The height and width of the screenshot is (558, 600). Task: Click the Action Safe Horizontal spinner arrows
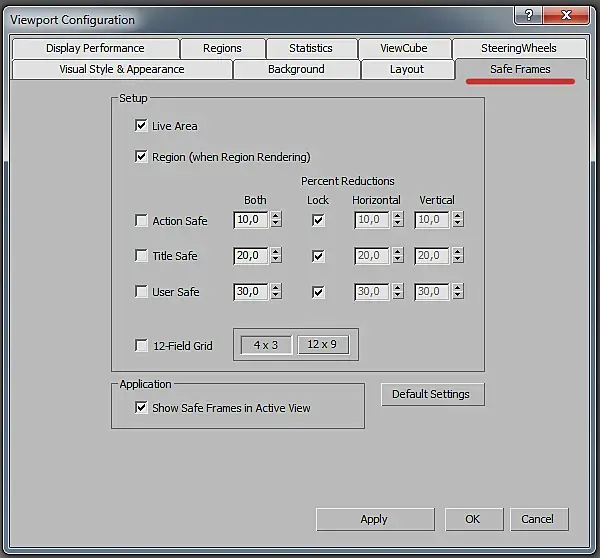(x=398, y=219)
